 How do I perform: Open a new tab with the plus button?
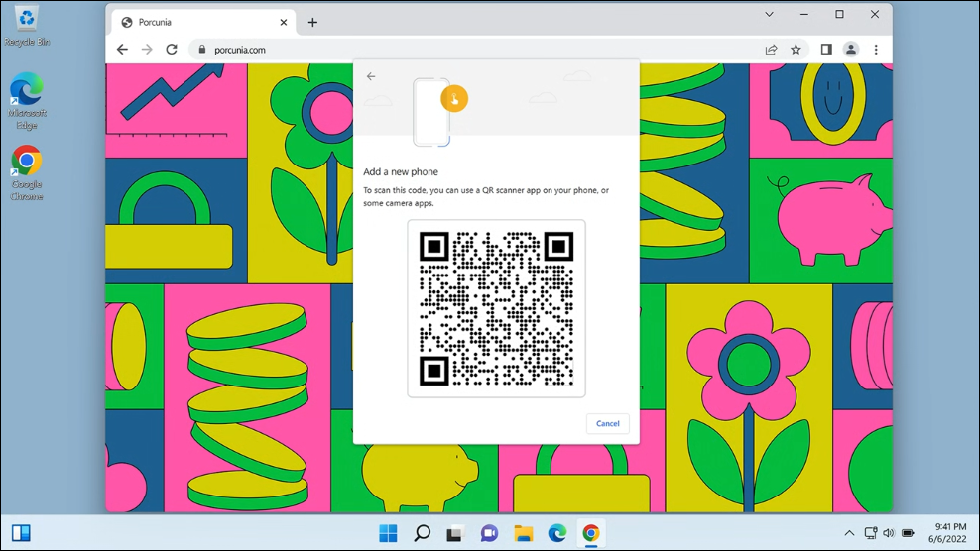(x=312, y=23)
